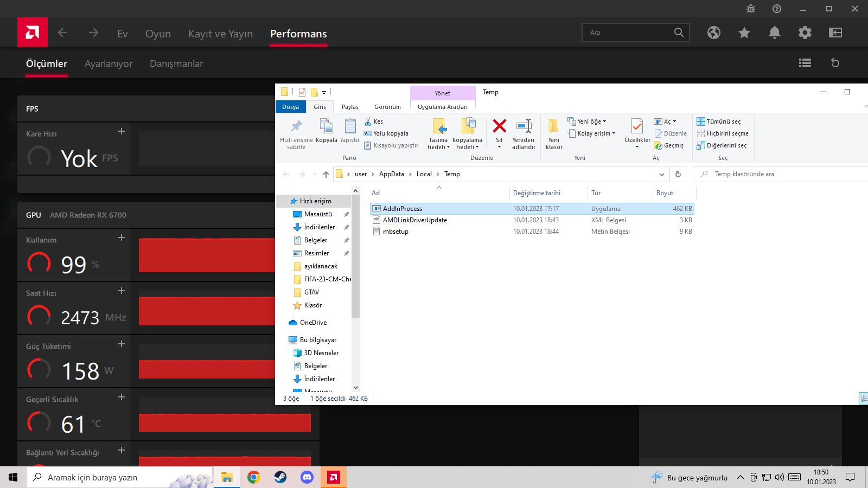Open AMD notifications bell
The image size is (868, 488).
coord(775,33)
